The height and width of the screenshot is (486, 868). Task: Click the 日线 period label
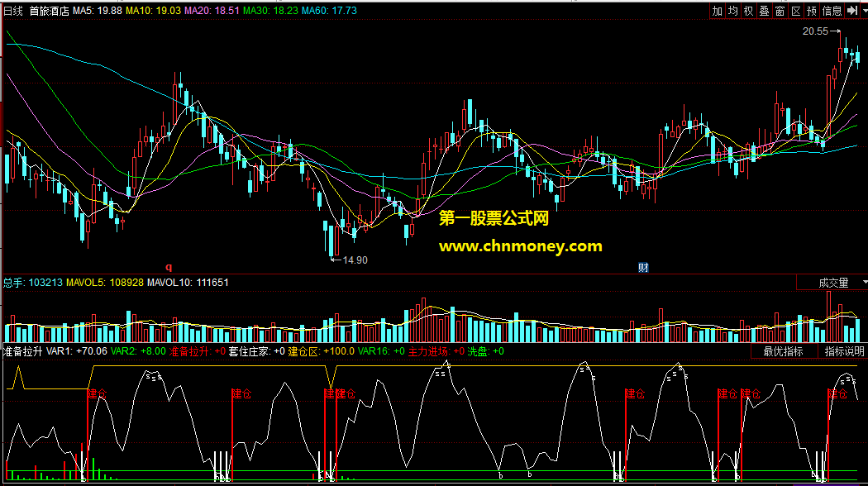tap(13, 11)
